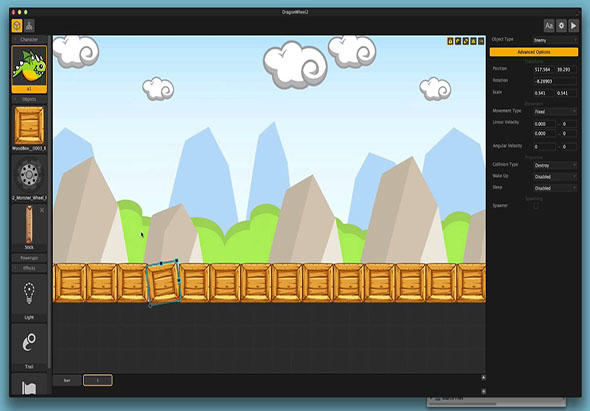Open the Wake Up dropdown

(555, 177)
